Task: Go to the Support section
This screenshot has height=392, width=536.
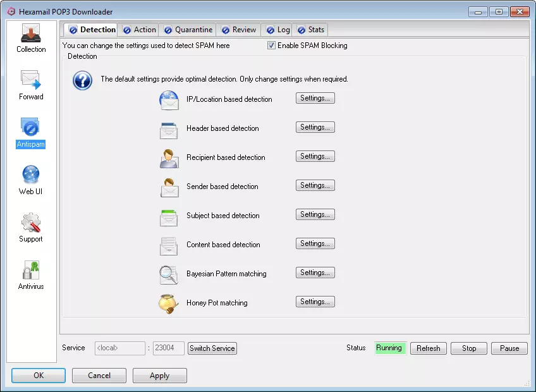Action: [31, 228]
